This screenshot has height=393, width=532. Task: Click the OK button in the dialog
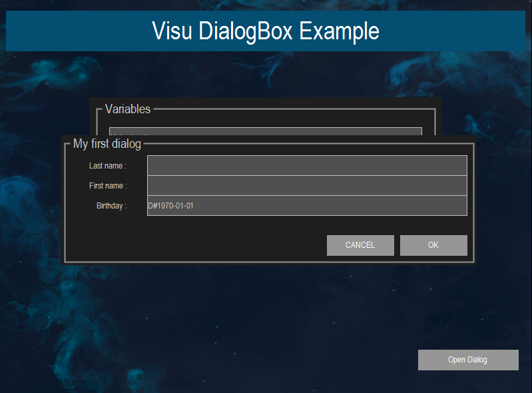click(433, 245)
